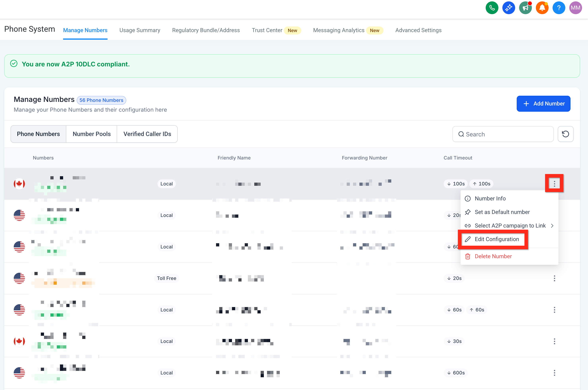Image resolution: width=588 pixels, height=390 pixels.
Task: Click the green phone dialer icon
Action: [x=492, y=8]
